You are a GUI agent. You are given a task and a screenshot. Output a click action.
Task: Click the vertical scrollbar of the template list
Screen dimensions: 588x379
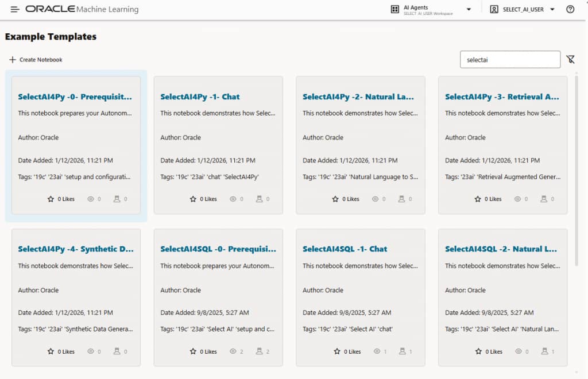pos(577,172)
